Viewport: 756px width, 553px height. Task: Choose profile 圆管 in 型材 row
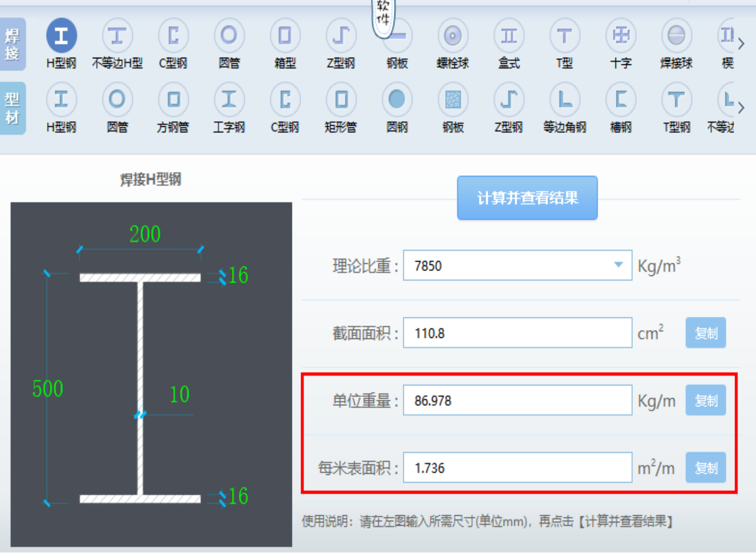117,100
